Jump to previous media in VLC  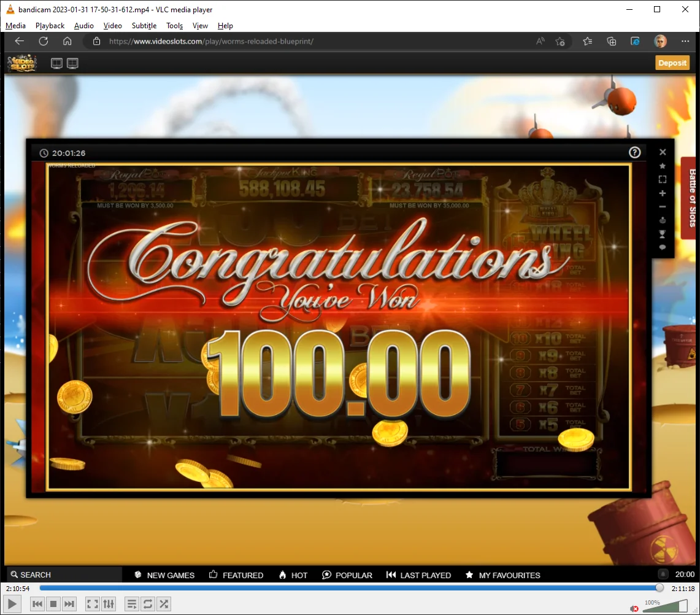click(x=37, y=605)
